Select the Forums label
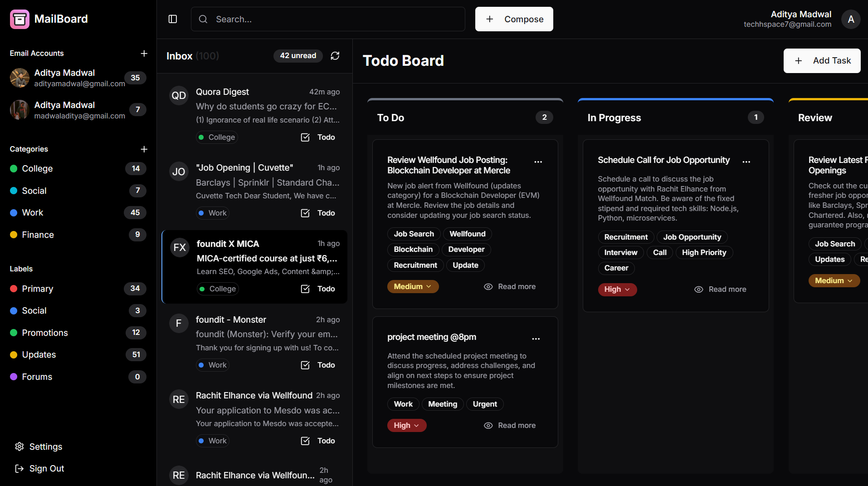Screen dimensions: 868x486 click(x=78, y=377)
